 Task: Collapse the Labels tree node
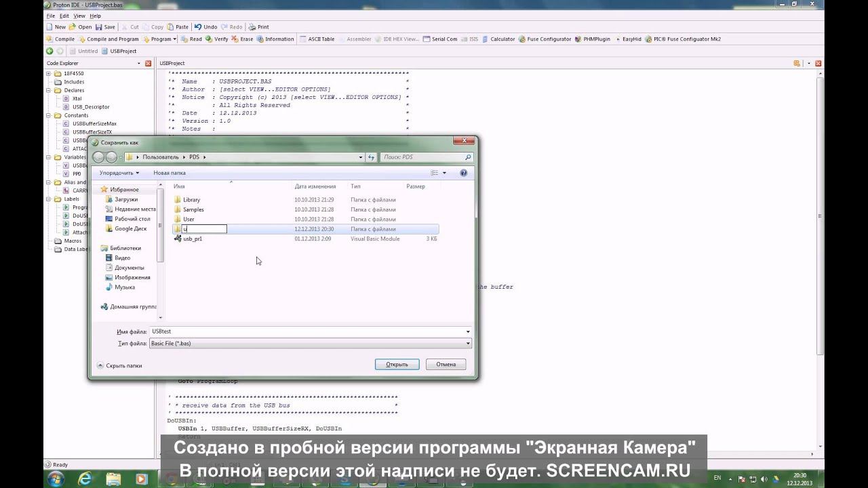coord(49,199)
